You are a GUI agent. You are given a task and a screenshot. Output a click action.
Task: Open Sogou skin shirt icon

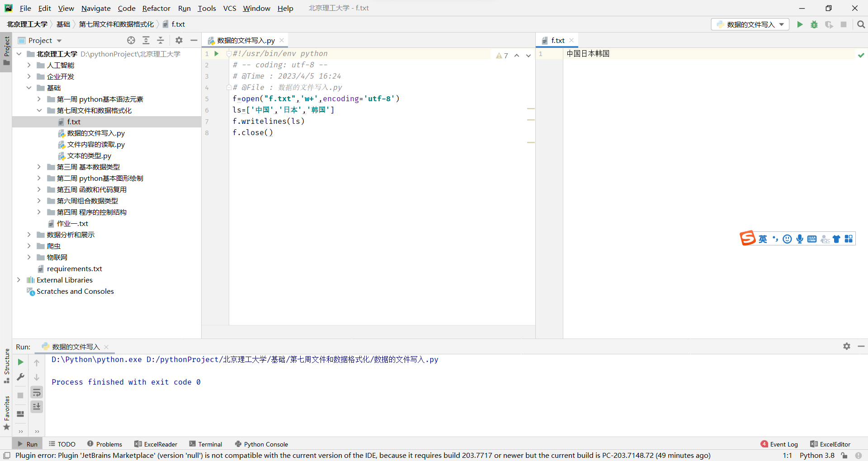point(836,239)
